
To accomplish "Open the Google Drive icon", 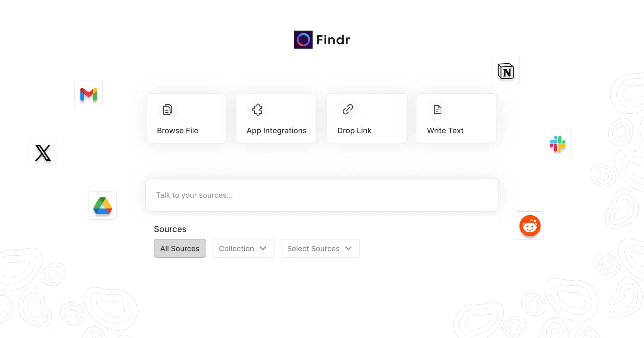I will tap(103, 206).
